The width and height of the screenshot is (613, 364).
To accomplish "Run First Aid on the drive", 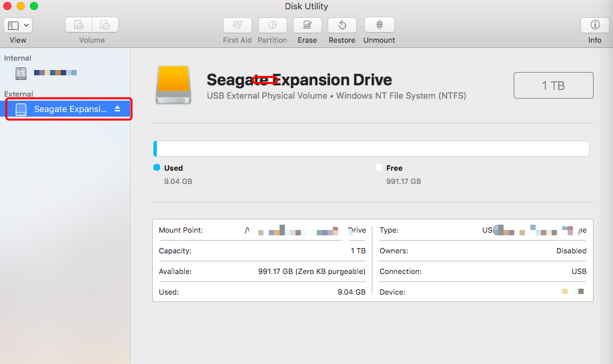I will pos(237,25).
